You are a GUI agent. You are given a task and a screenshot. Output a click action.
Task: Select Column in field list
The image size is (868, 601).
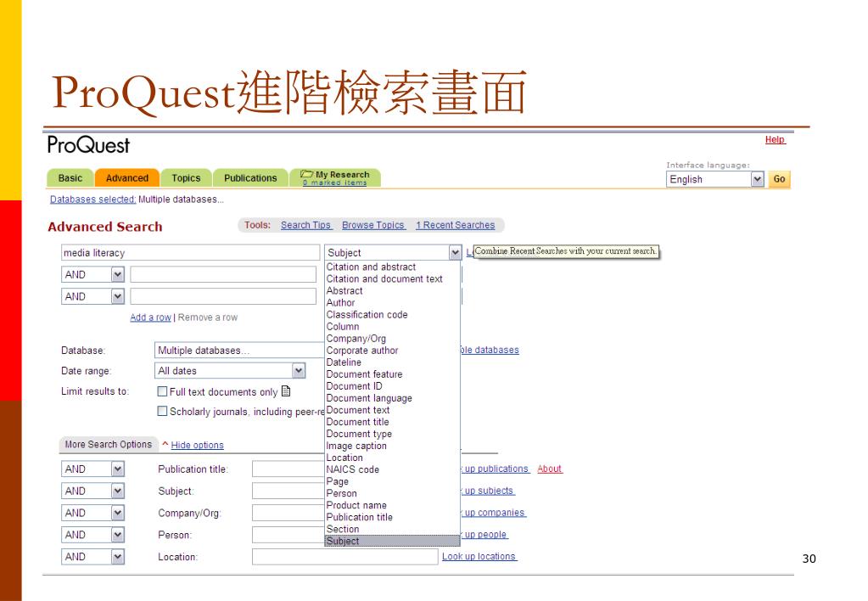(x=392, y=327)
